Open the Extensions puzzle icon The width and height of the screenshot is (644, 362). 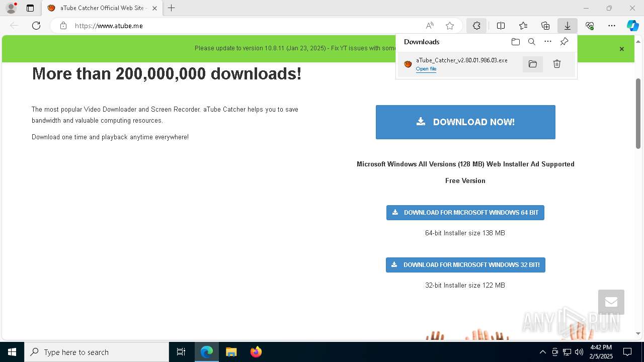(476, 26)
